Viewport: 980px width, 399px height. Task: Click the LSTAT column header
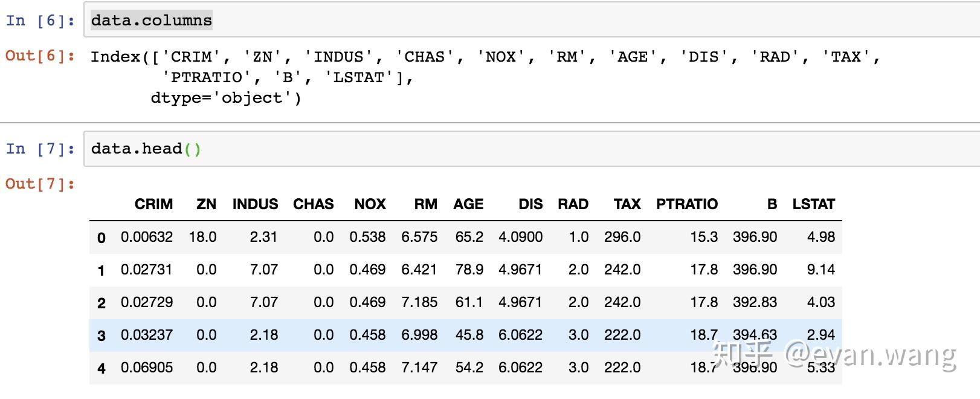(813, 204)
